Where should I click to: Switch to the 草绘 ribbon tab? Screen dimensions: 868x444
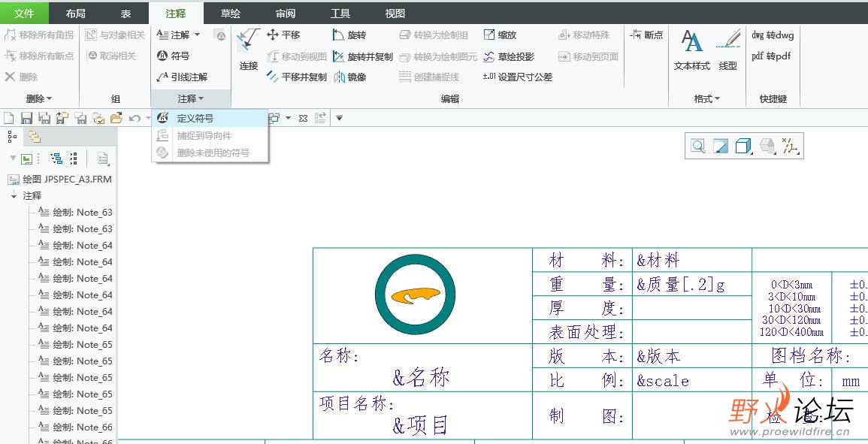(231, 14)
